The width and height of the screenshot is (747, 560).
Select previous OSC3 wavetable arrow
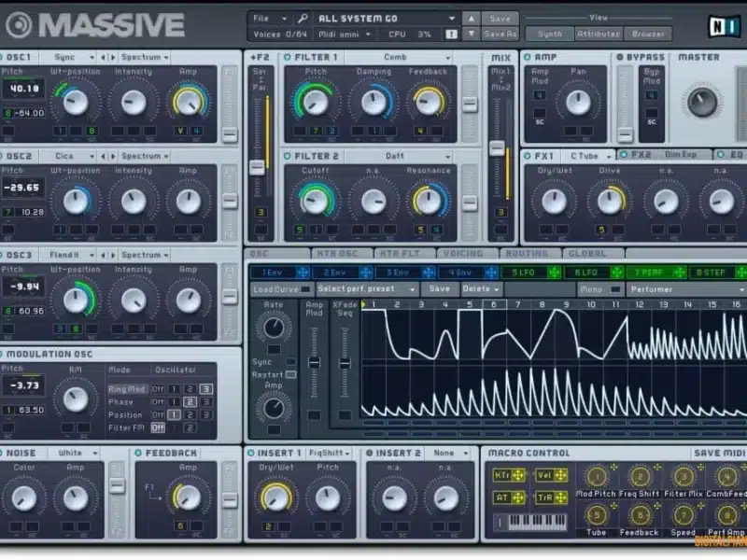[103, 255]
